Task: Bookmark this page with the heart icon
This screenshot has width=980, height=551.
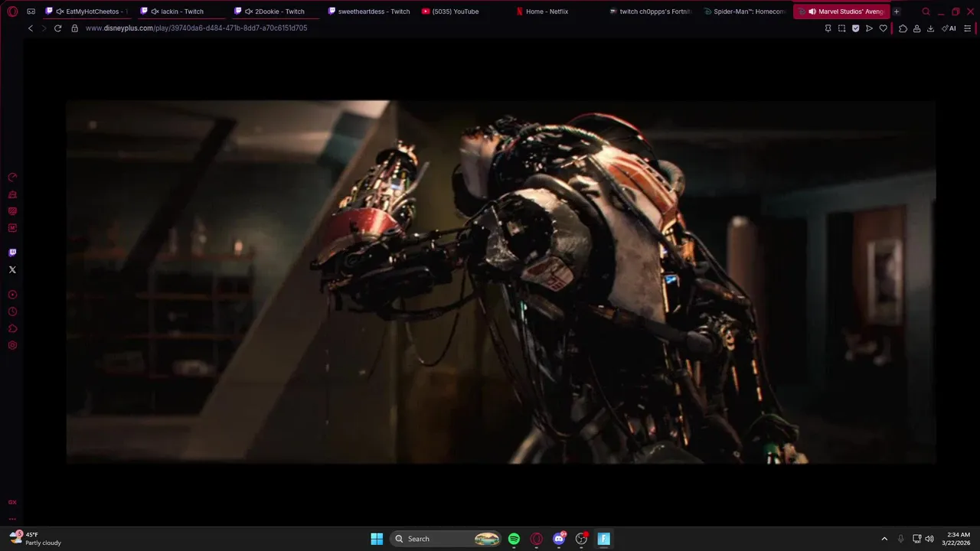Action: coord(883,28)
